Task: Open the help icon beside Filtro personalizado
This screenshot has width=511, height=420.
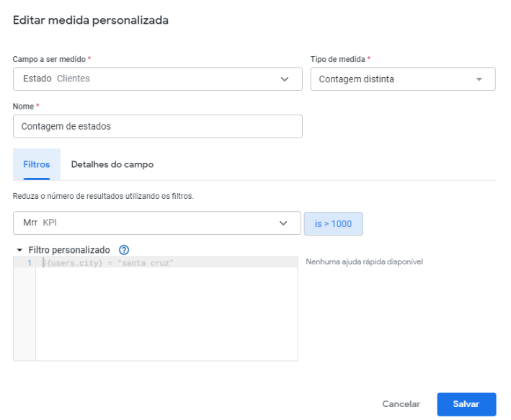Action: 124,250
